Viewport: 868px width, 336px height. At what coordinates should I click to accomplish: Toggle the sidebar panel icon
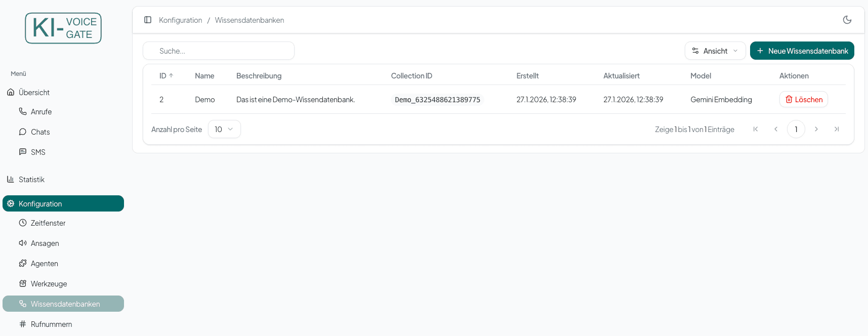pyautogui.click(x=148, y=20)
